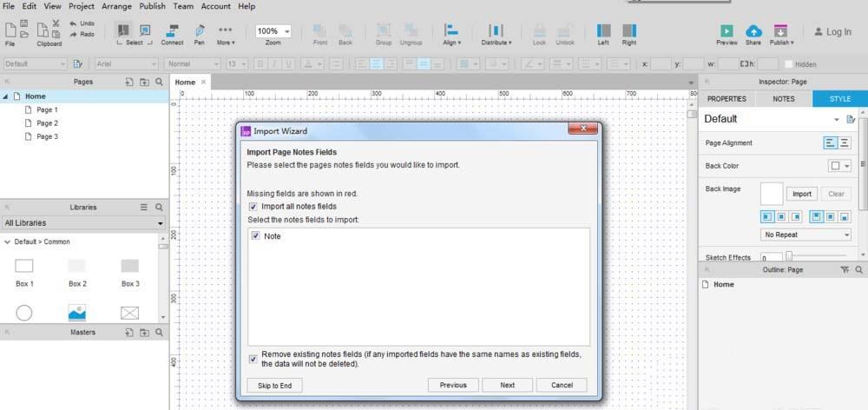
Task: Click the Share cloud icon
Action: click(x=753, y=32)
